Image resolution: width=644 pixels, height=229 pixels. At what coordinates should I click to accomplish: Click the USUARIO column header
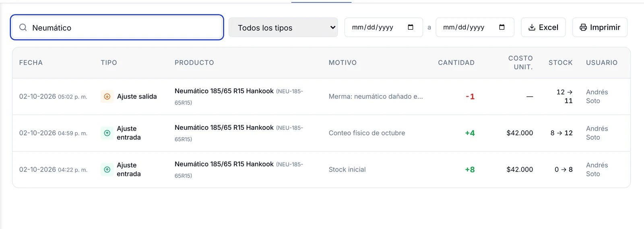pos(602,63)
